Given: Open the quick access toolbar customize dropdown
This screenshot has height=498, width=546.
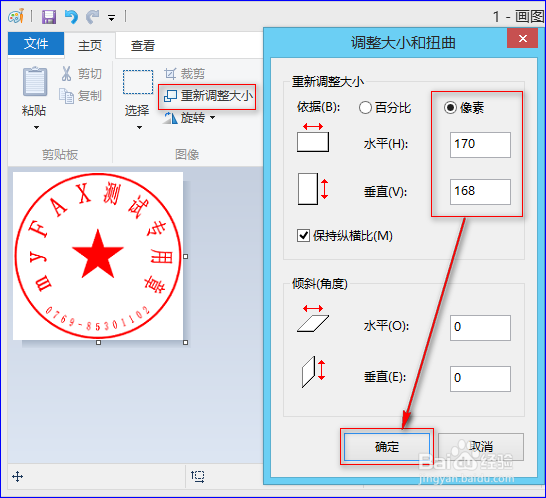Looking at the screenshot, I should coord(111,17).
